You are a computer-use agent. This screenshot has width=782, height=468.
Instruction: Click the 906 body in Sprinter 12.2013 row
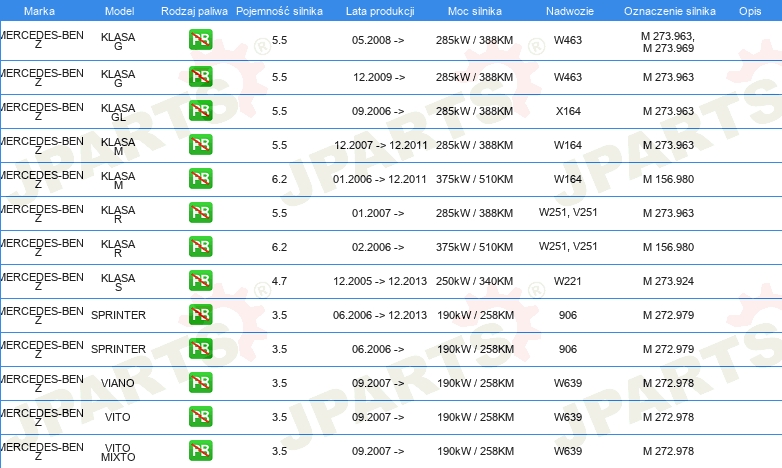(568, 315)
